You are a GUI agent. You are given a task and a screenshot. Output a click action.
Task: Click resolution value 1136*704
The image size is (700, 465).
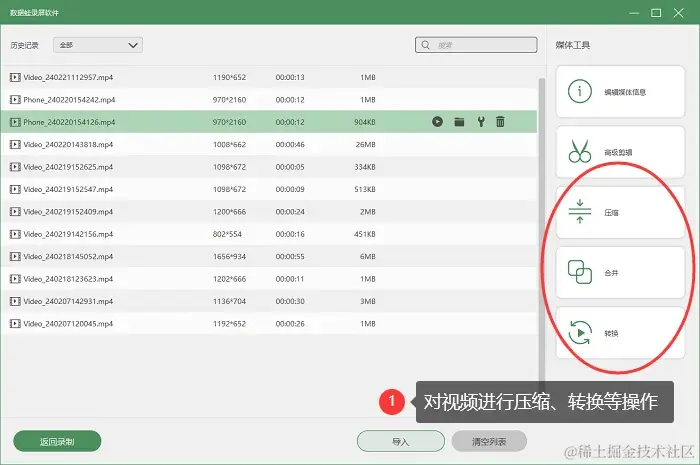[x=229, y=301]
